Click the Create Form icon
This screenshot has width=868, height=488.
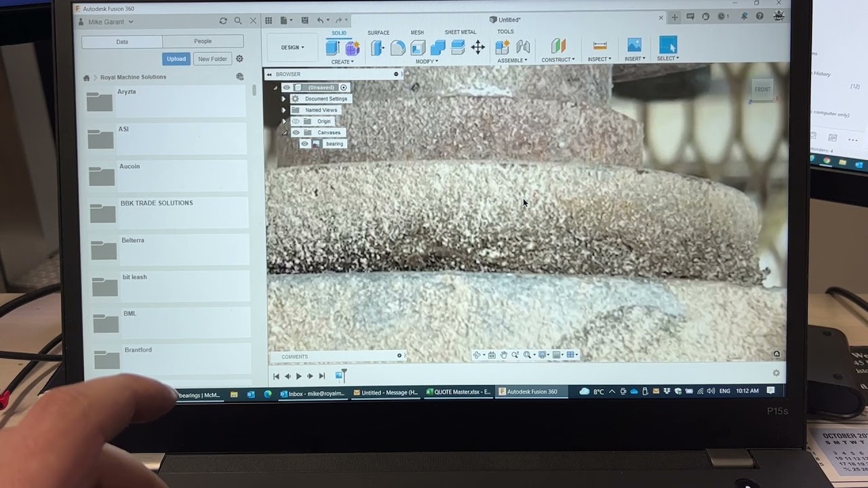353,47
